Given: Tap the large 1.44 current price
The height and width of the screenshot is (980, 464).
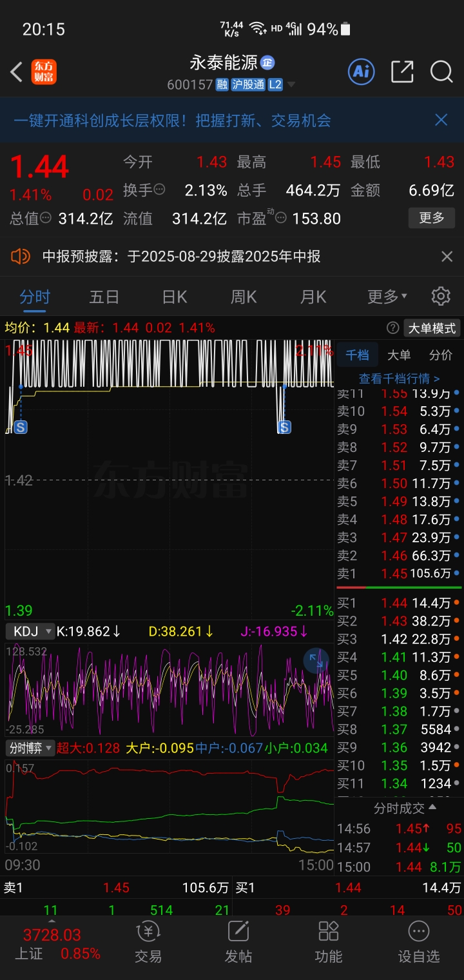Looking at the screenshot, I should point(40,167).
